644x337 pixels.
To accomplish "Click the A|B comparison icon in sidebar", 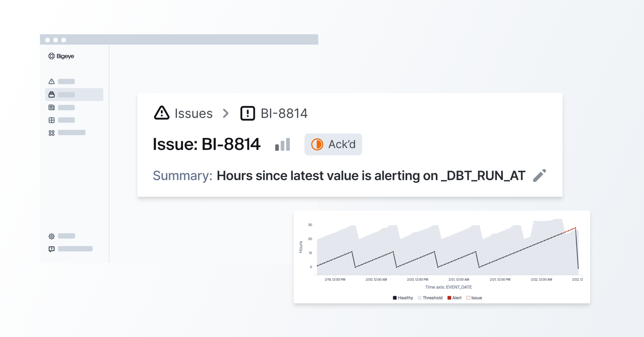I will tap(52, 120).
